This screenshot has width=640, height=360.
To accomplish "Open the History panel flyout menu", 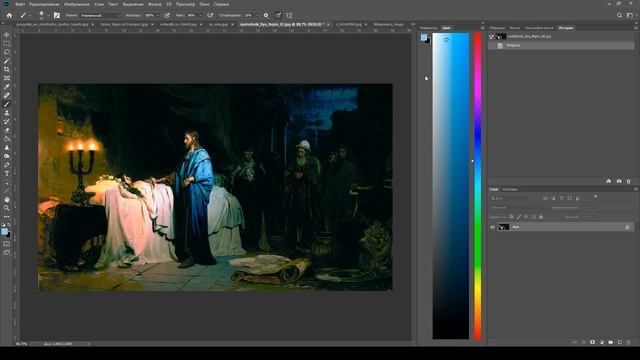I will pyautogui.click(x=636, y=28).
